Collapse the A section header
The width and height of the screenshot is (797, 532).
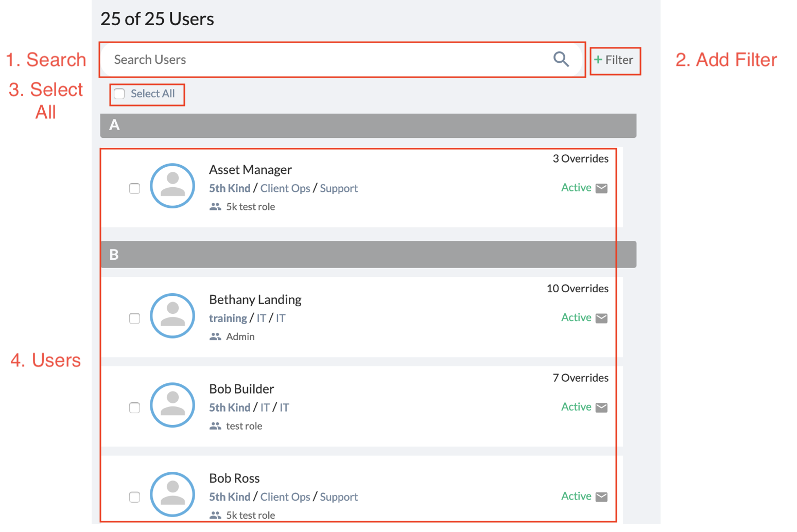pos(368,126)
